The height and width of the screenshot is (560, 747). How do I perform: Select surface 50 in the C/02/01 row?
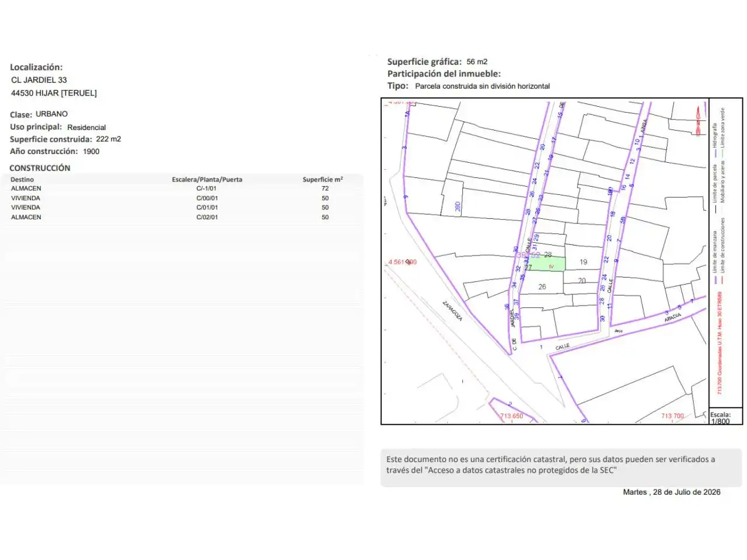325,217
